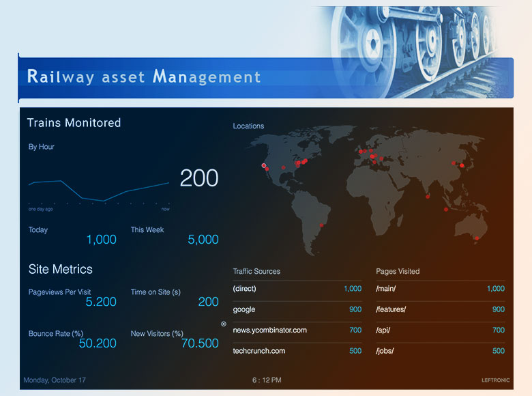Click the Today value 1,000
The height and width of the screenshot is (396, 532).
pyautogui.click(x=102, y=240)
